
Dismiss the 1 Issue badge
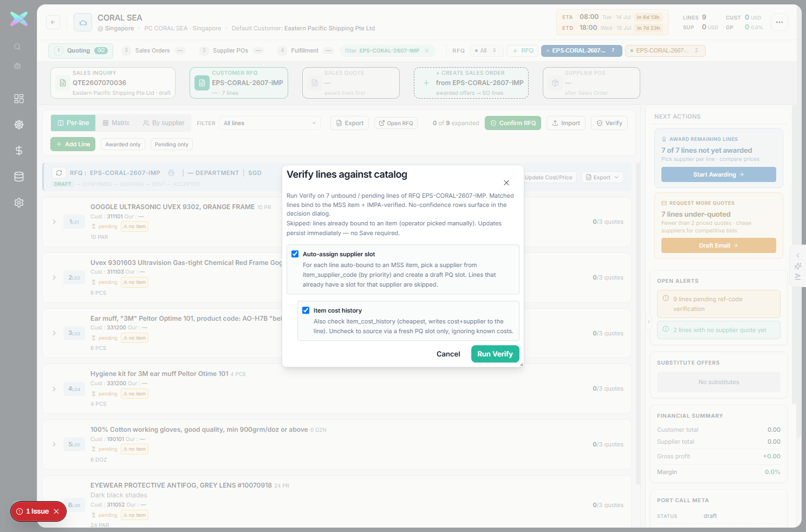click(56, 511)
